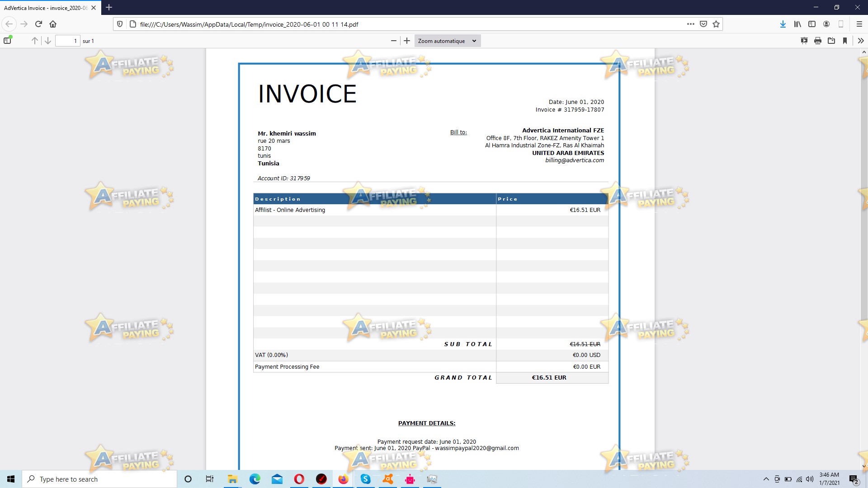The width and height of the screenshot is (868, 488).
Task: Zoom out of the PDF document
Action: click(394, 41)
